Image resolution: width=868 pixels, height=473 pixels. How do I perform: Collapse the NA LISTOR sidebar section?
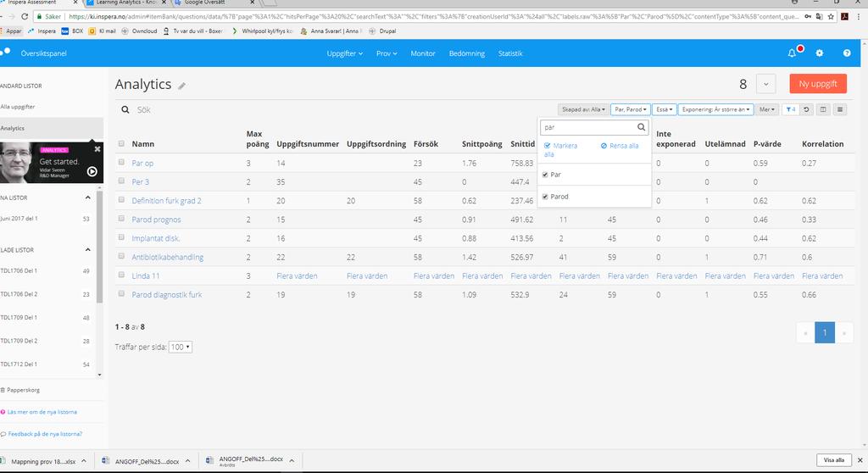point(87,198)
